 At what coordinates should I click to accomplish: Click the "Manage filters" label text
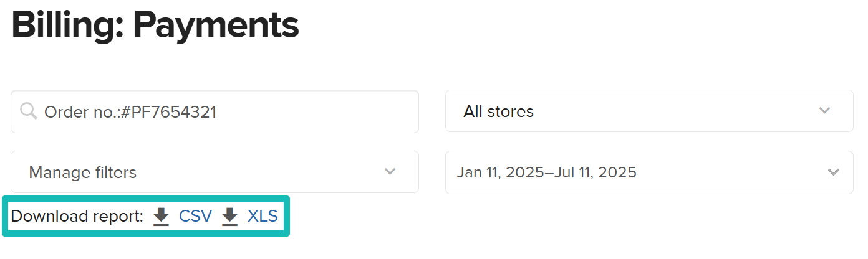82,172
